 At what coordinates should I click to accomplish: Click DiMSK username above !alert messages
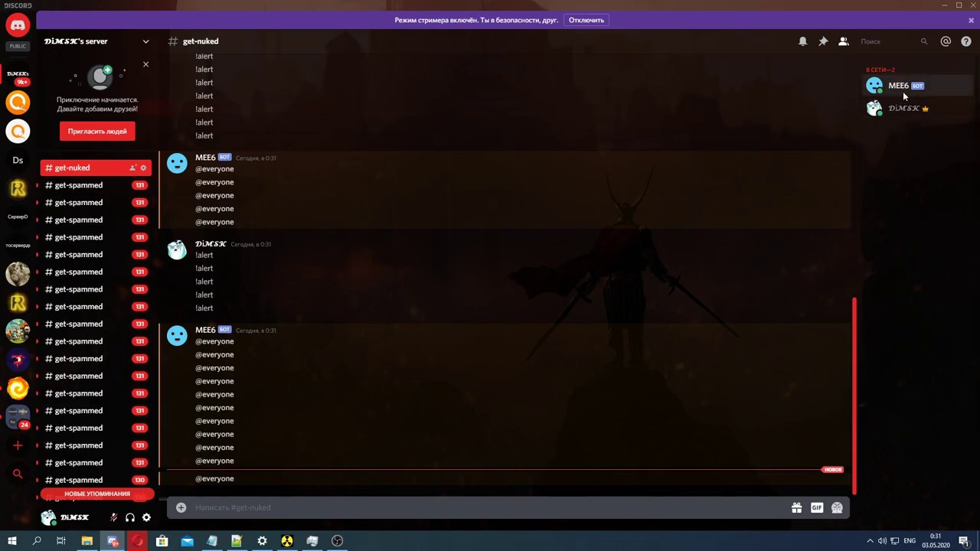point(211,244)
